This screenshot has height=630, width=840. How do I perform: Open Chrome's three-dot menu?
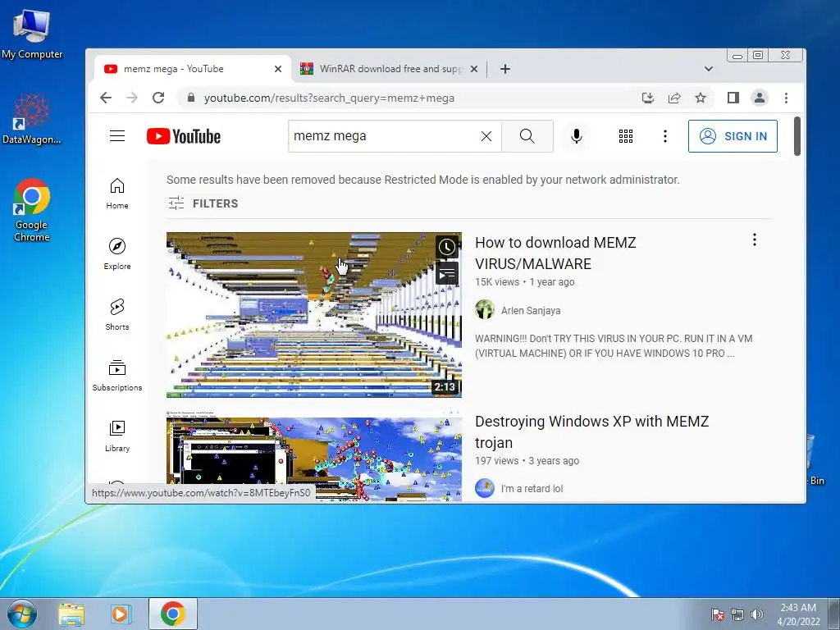coord(786,98)
